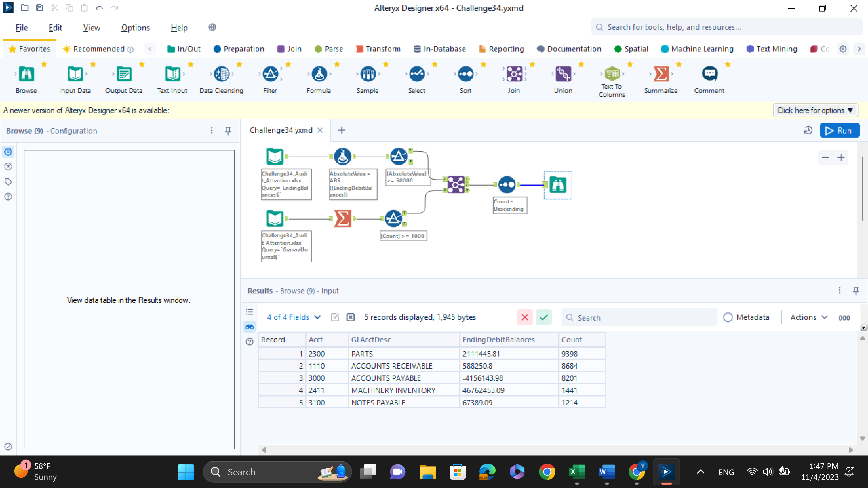Select the Filter tool in the palette
This screenshot has height=488, width=868.
click(x=270, y=74)
